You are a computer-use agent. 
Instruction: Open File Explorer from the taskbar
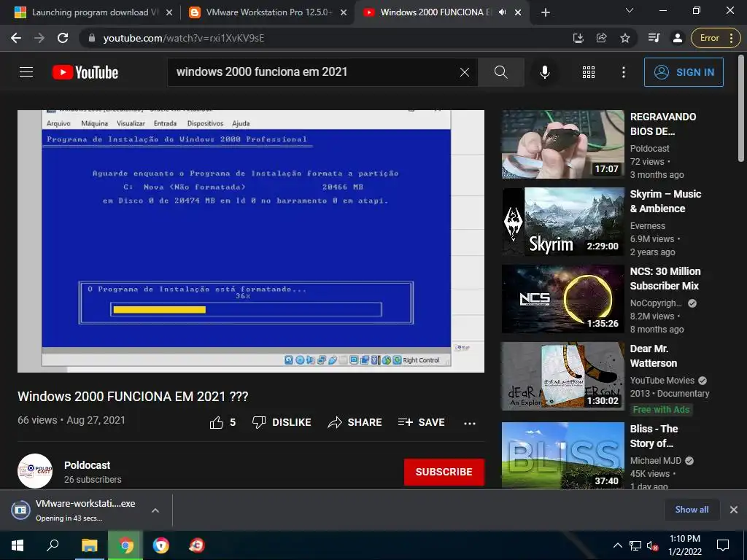[89, 545]
